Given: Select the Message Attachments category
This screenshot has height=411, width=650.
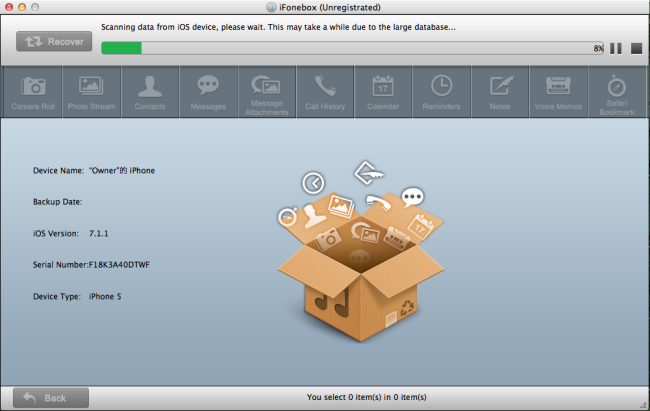Looking at the screenshot, I should click(267, 92).
